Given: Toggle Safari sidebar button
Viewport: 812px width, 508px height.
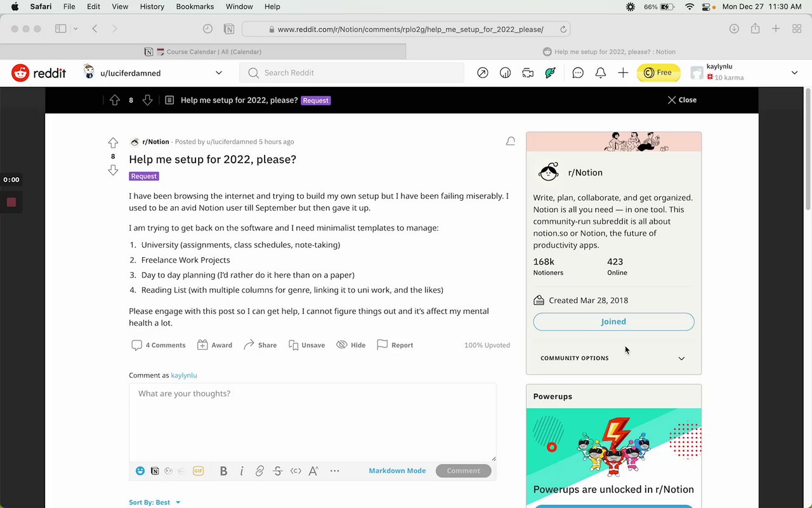Looking at the screenshot, I should coord(61,29).
